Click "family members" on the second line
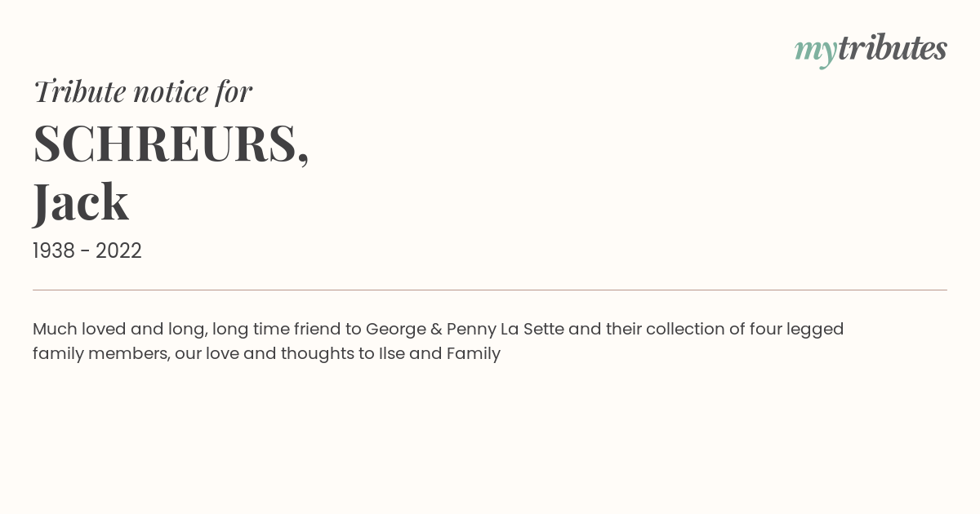 click(101, 354)
